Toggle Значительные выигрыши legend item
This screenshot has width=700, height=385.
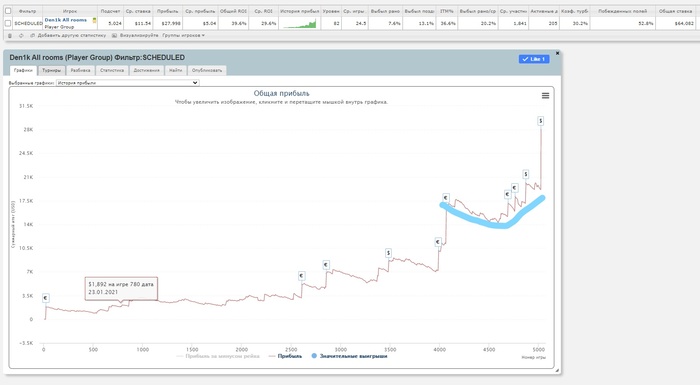(349, 356)
